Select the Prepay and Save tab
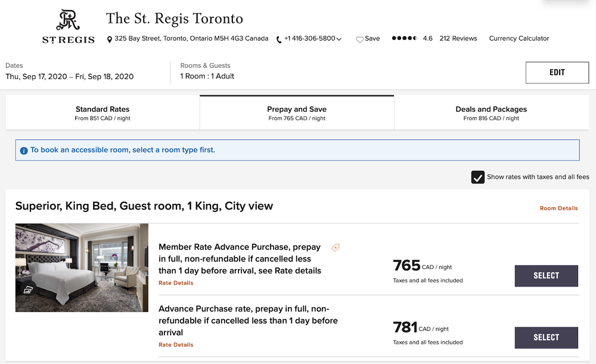 [x=297, y=113]
